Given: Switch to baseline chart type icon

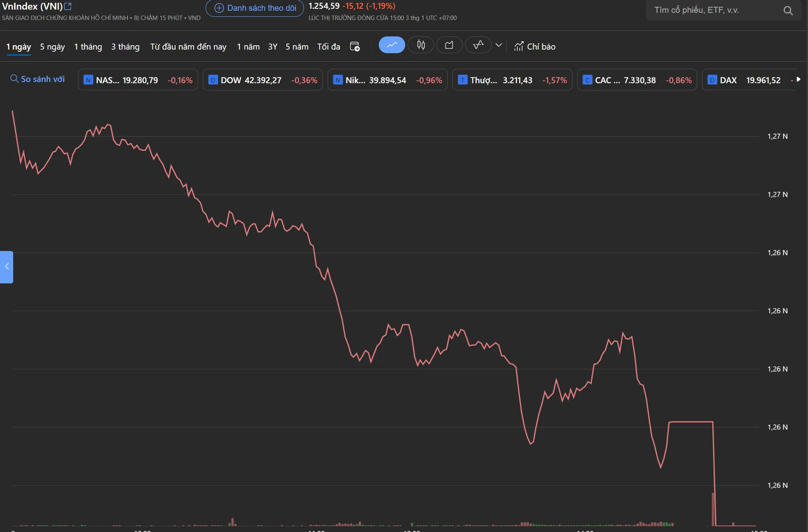Looking at the screenshot, I should [x=478, y=45].
